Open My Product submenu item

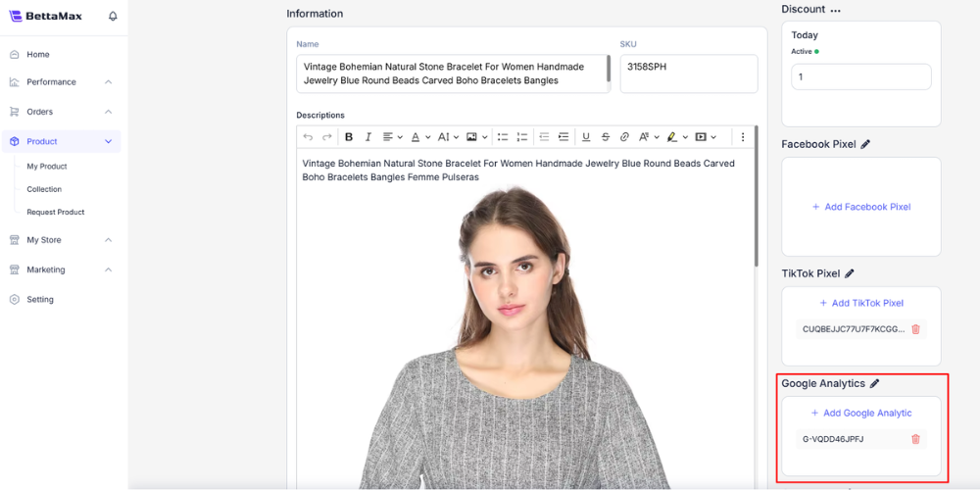(x=47, y=167)
